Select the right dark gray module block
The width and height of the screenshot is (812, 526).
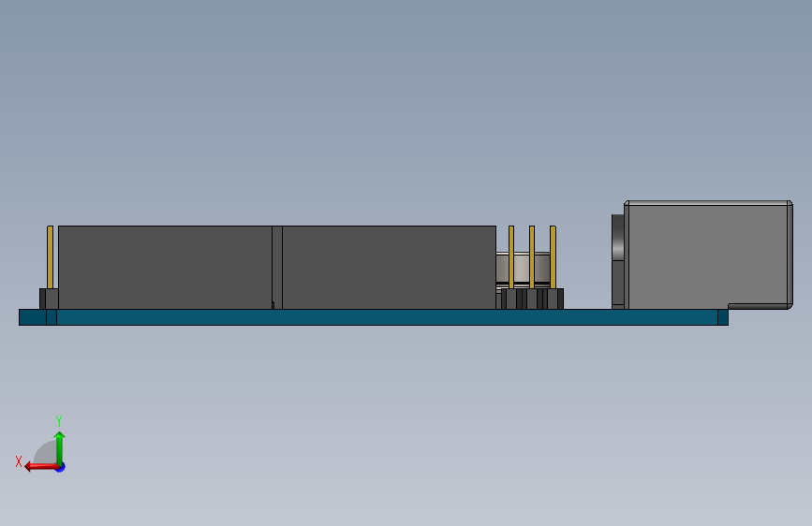tap(389, 267)
